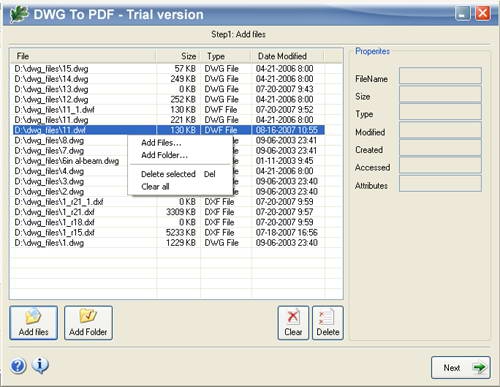Select file D:\dwg_files\1_r21.dxf
Screen dimensions: 500x387
[54, 212]
